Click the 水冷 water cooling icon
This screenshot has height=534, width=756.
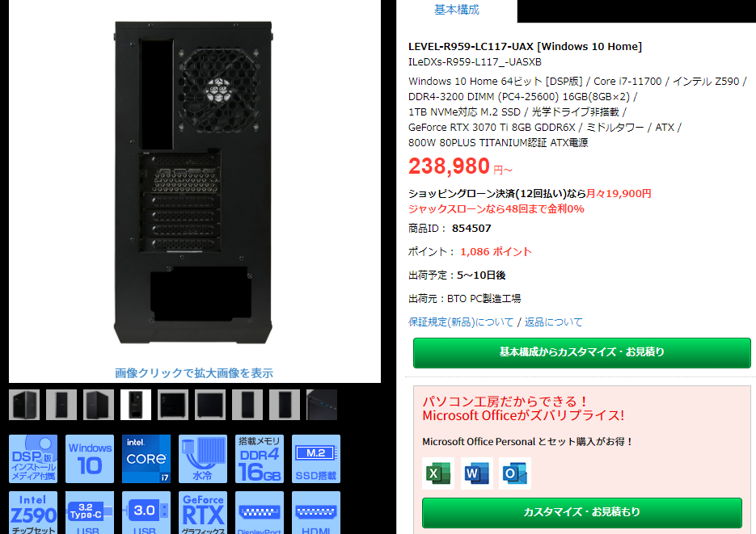(203, 458)
